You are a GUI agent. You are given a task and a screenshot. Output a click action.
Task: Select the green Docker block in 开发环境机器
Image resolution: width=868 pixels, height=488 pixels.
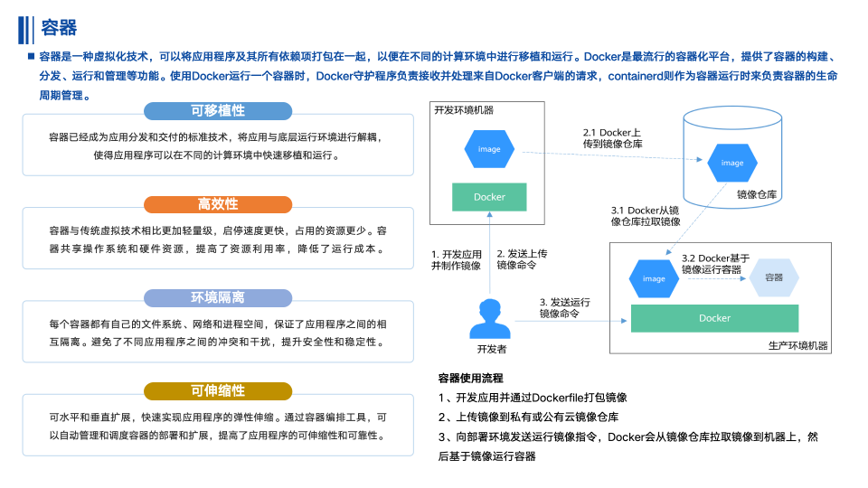[x=489, y=197]
